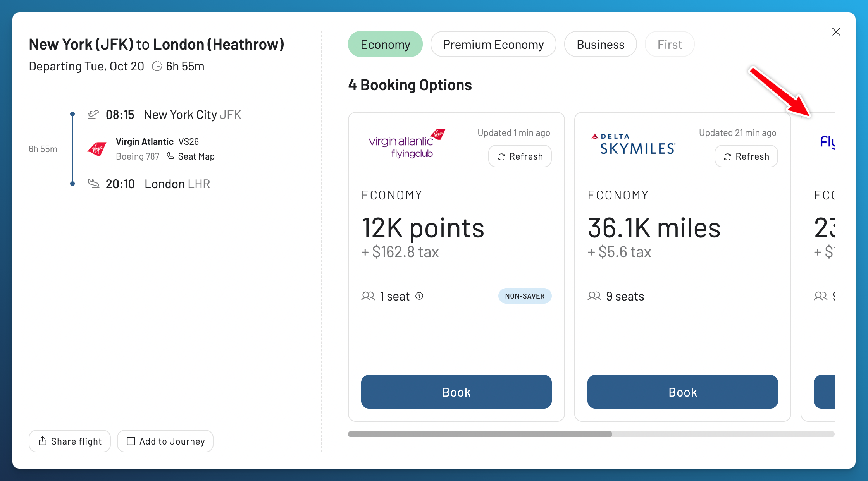
Task: Click the flight number VS26
Action: coord(188,142)
